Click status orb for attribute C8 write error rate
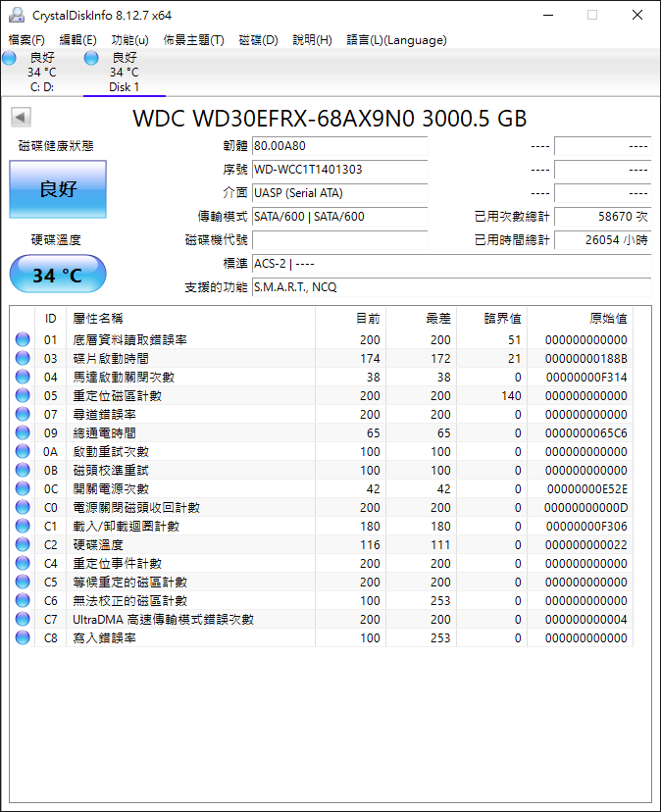 (x=23, y=638)
